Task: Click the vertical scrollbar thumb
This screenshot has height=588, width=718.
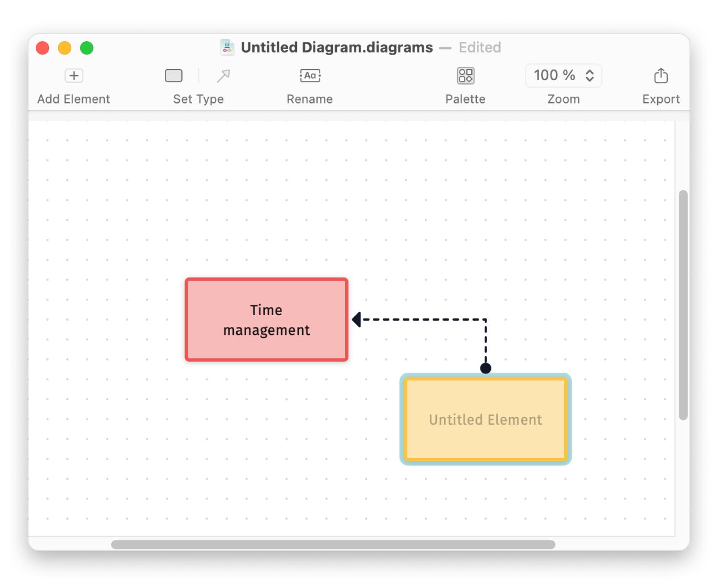Action: tap(683, 305)
